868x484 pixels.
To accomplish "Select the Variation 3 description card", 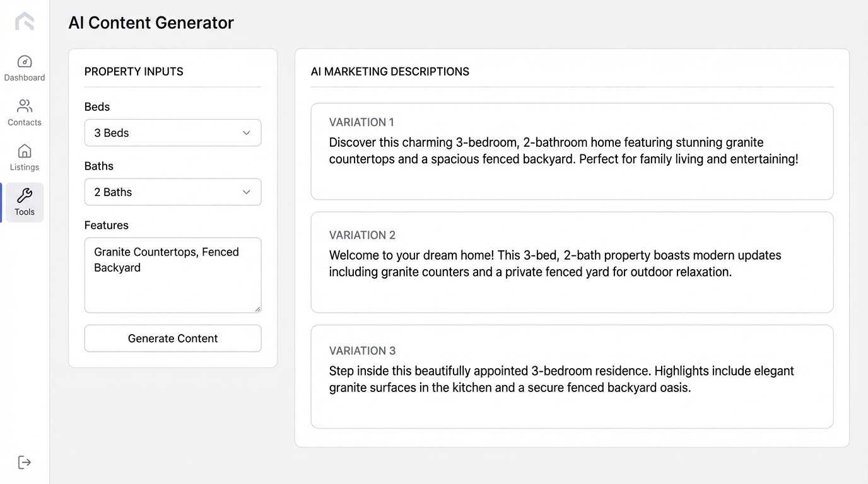I will tap(572, 377).
